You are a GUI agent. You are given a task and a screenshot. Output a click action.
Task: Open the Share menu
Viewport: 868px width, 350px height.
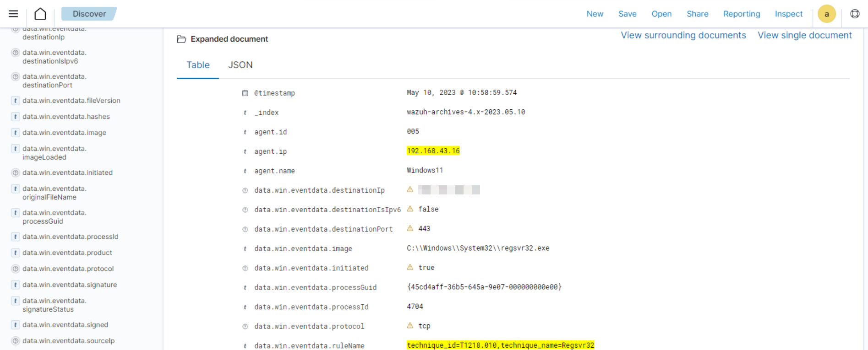(697, 14)
